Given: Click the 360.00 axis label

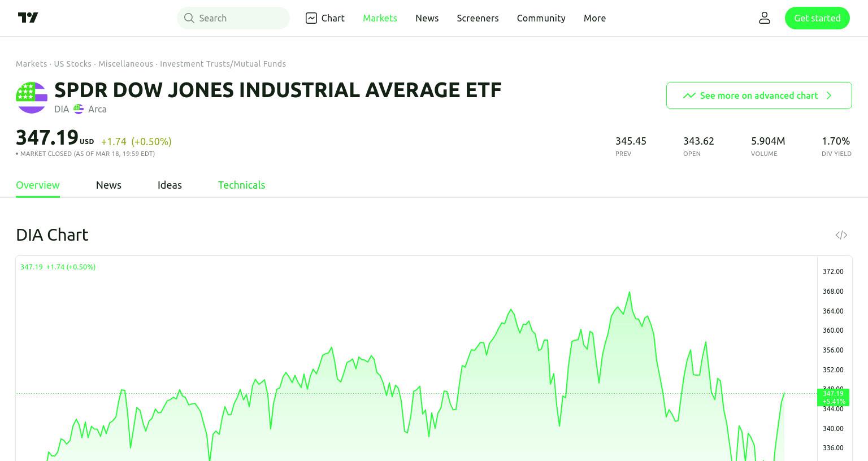Looking at the screenshot, I should (833, 330).
